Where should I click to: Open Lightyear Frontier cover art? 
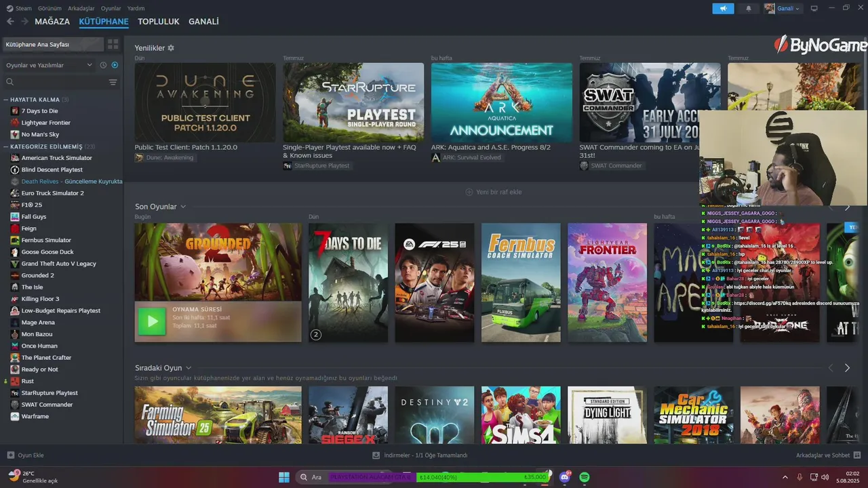[x=608, y=283]
